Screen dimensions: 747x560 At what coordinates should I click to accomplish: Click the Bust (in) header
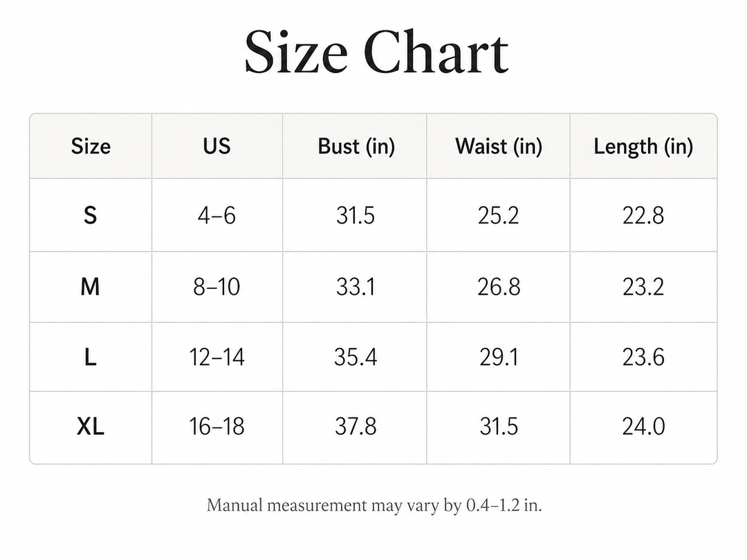point(356,146)
